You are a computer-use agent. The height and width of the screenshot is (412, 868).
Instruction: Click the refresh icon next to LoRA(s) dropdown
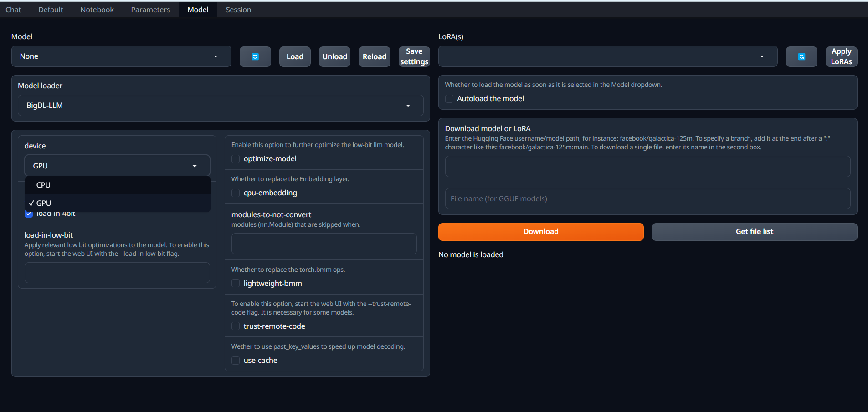click(801, 57)
